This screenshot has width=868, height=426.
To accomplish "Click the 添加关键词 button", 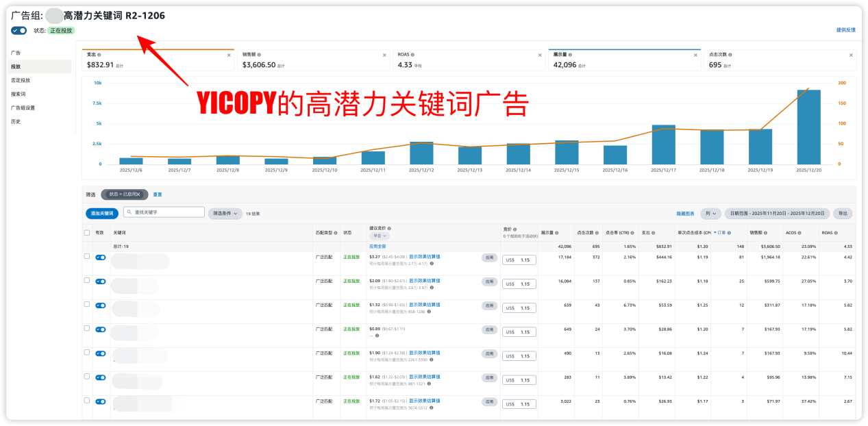I will pyautogui.click(x=101, y=213).
